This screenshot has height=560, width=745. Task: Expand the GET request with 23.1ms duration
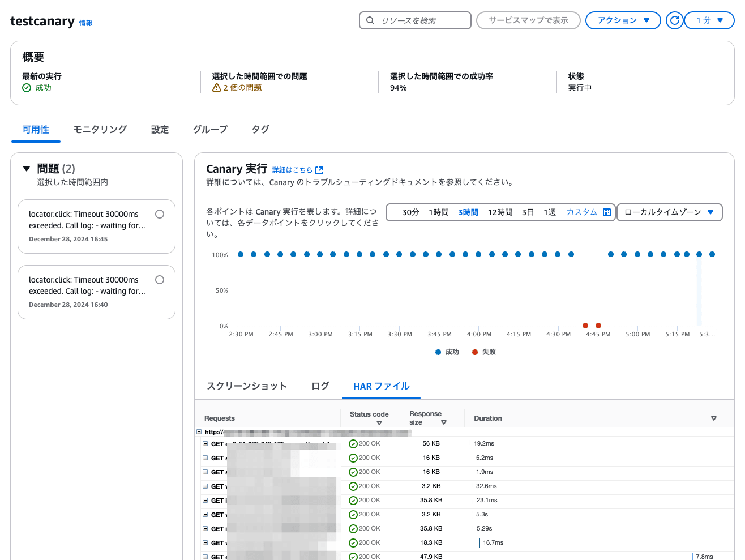[205, 501]
